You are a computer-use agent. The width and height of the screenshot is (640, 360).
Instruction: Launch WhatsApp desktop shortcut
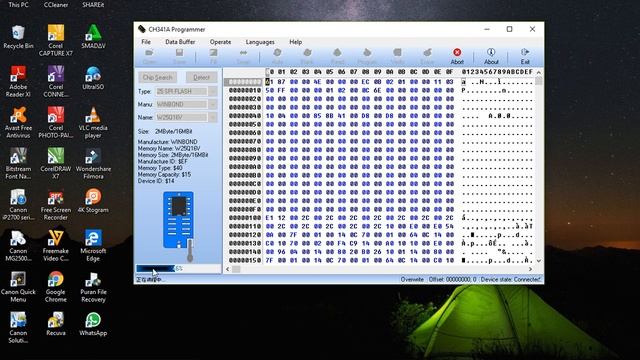click(x=93, y=324)
